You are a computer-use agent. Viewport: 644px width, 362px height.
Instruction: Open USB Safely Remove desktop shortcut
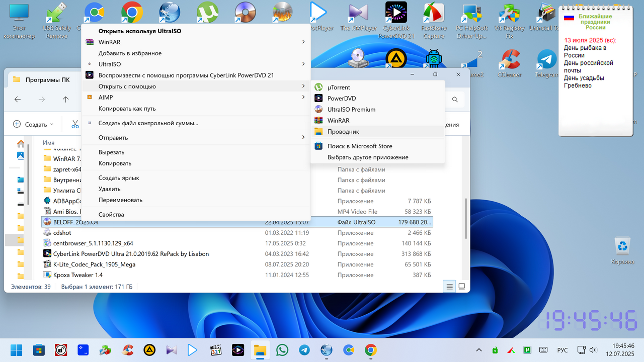56,21
